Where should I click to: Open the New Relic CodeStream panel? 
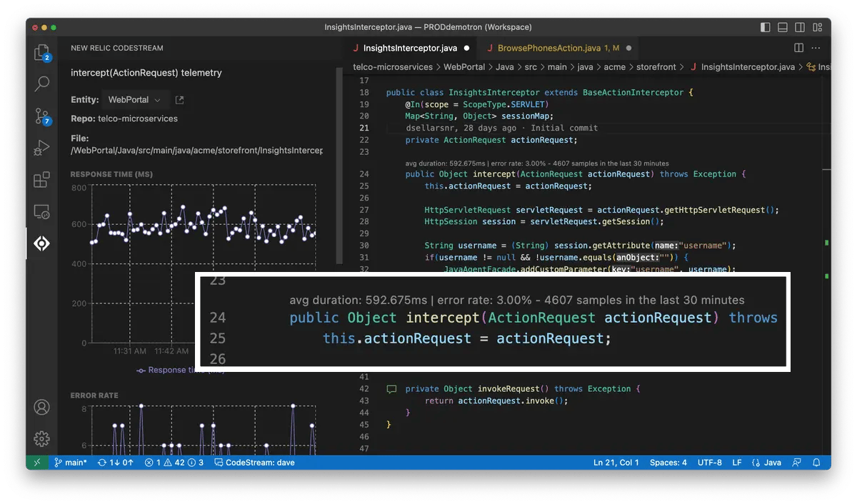click(41, 243)
